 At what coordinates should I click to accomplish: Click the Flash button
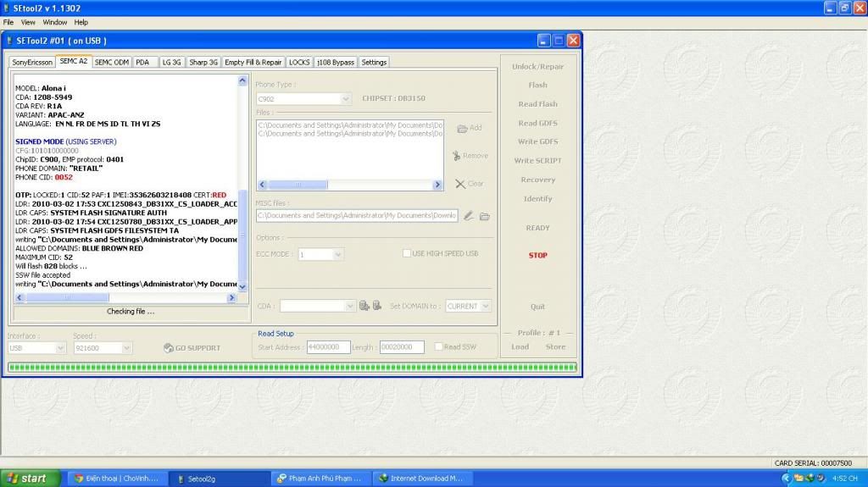(538, 86)
